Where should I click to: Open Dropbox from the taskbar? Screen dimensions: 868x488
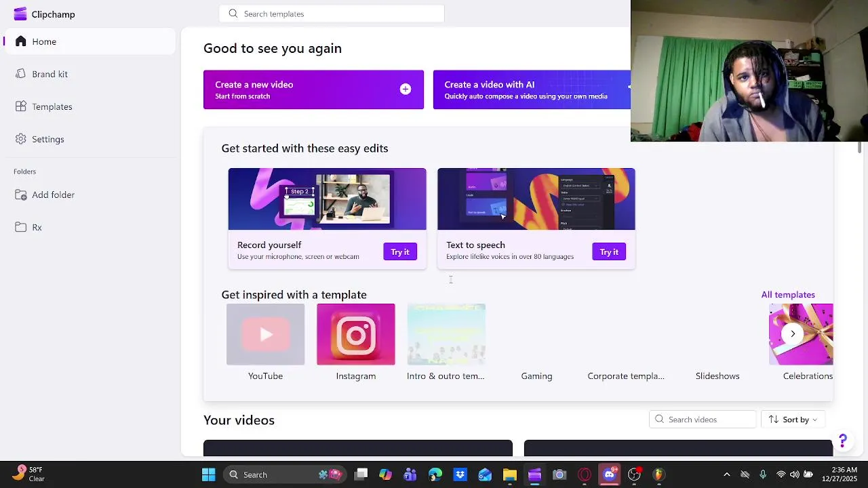click(x=460, y=474)
